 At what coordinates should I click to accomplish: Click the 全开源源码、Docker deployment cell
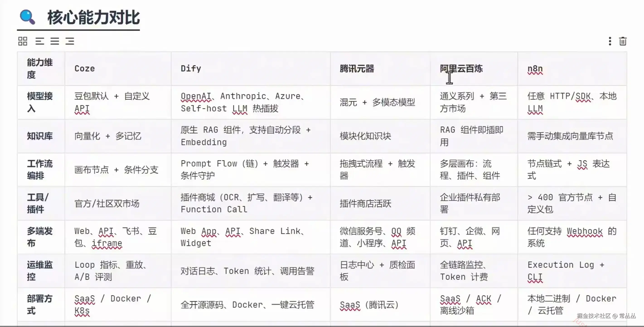tap(251, 305)
